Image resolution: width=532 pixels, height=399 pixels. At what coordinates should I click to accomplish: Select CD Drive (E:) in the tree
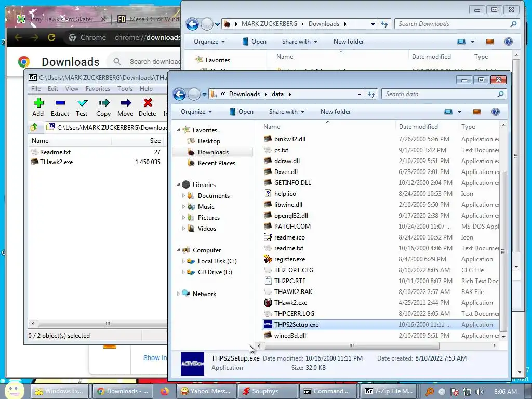click(215, 272)
